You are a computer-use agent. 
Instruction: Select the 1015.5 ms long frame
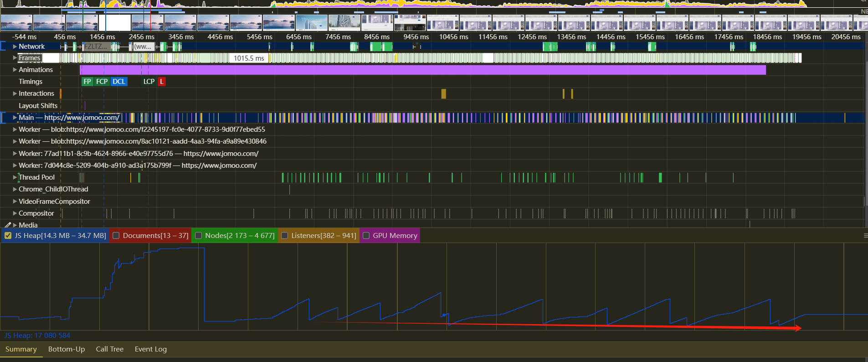coord(249,58)
